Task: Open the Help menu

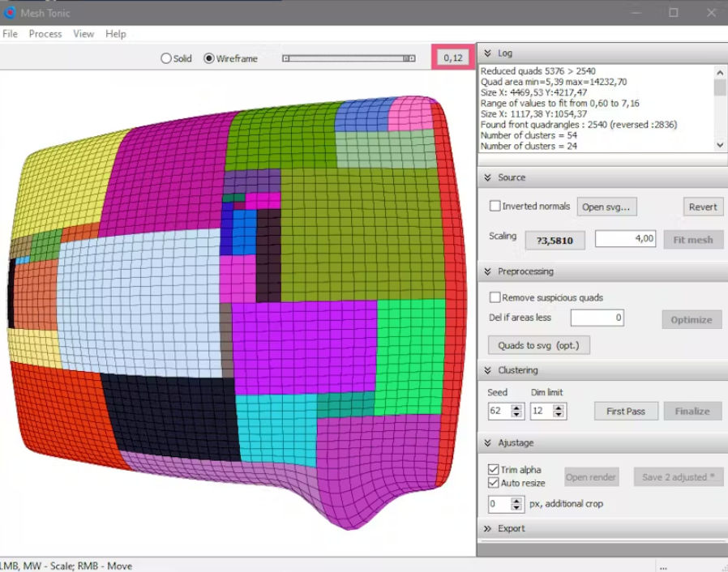Action: coord(116,34)
